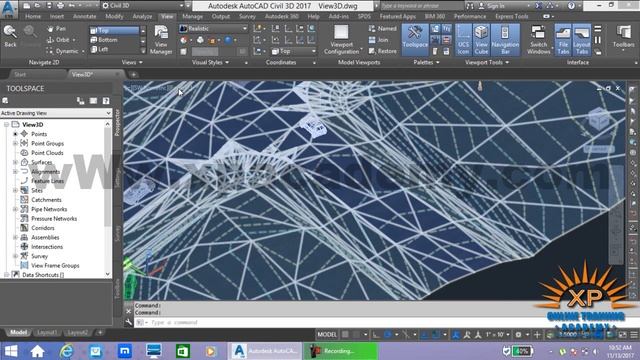
Task: Toggle the UCS Icon display
Action: [463, 40]
